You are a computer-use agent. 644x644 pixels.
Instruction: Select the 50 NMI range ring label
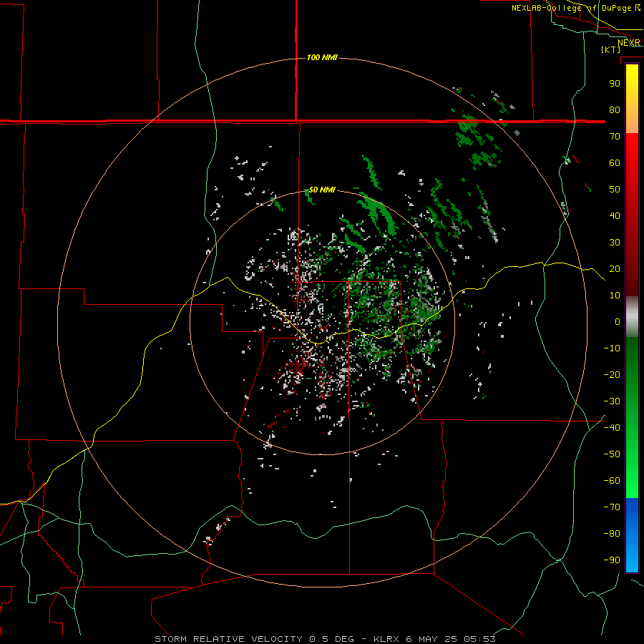322,190
